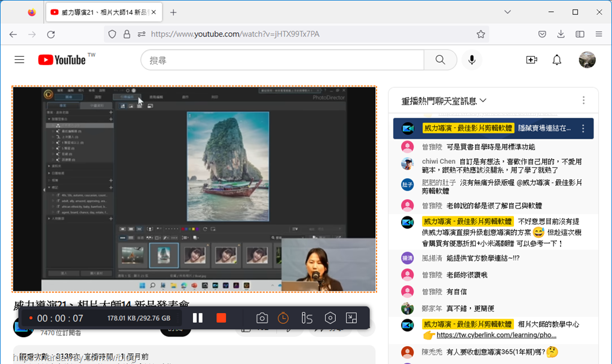Viewport: 612px width, 364px height.
Task: Open the Create video icon
Action: coord(531,60)
